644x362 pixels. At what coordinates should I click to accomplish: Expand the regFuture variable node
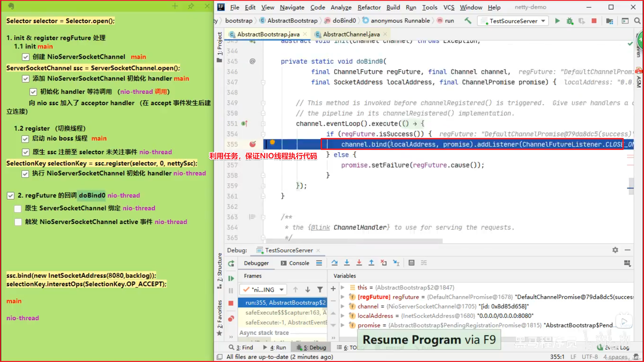click(343, 297)
